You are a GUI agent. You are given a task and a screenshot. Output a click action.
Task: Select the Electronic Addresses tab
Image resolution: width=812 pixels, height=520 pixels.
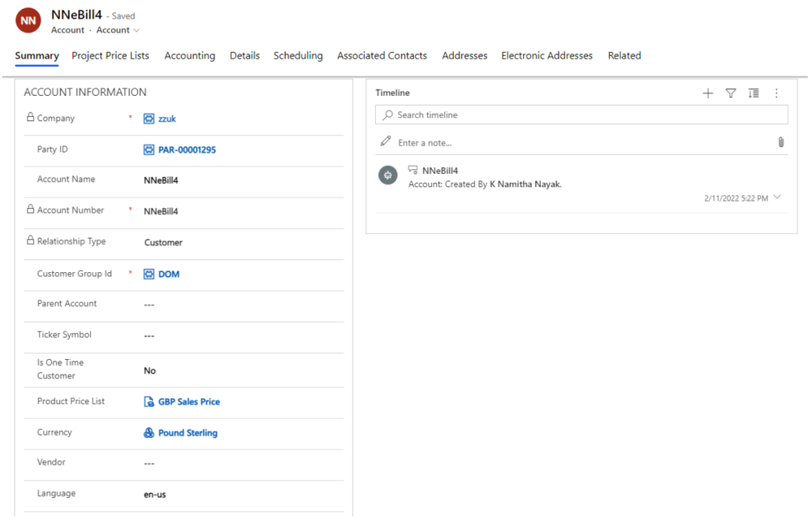(x=546, y=56)
